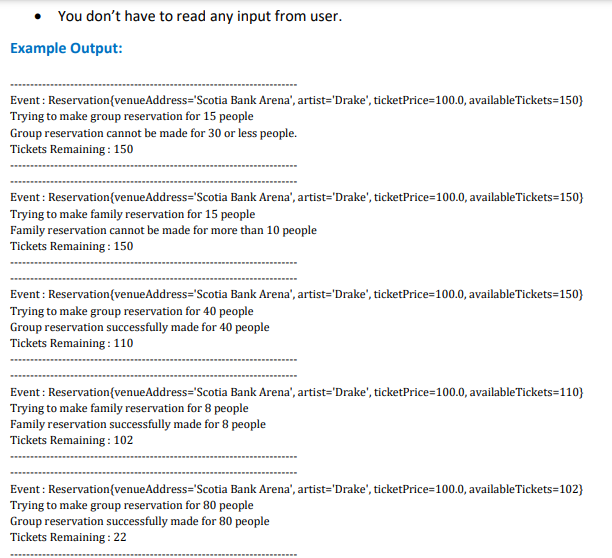Viewport: 612px width, 558px height.
Task: Click 'Group reservation cannot be made for 30 or less people.'
Action: pyautogui.click(x=153, y=133)
